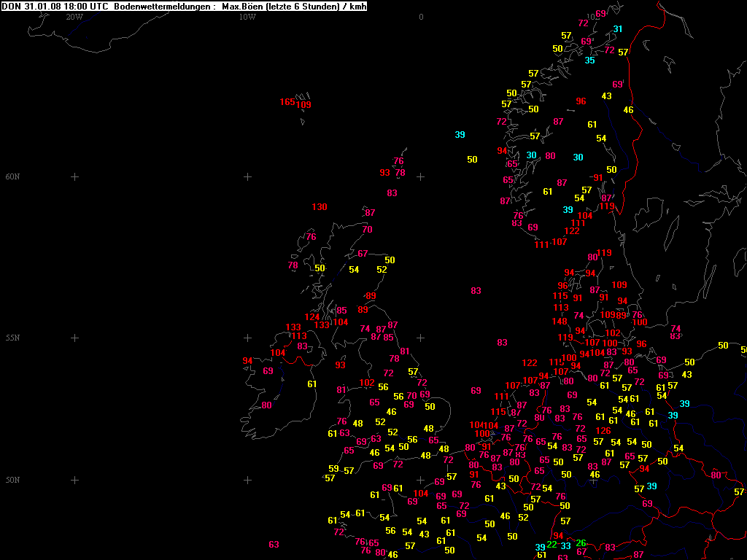
Task: Click the "10W" longitude label
Action: click(x=247, y=17)
